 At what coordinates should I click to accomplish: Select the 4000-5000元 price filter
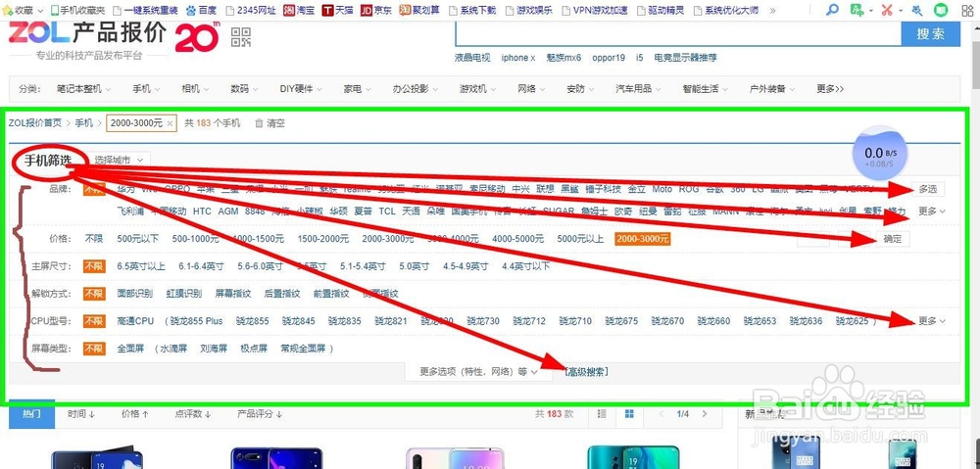[518, 239]
